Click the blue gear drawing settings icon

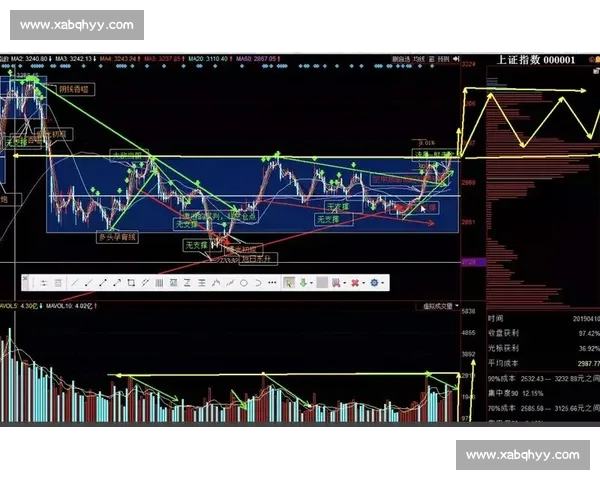point(374,283)
